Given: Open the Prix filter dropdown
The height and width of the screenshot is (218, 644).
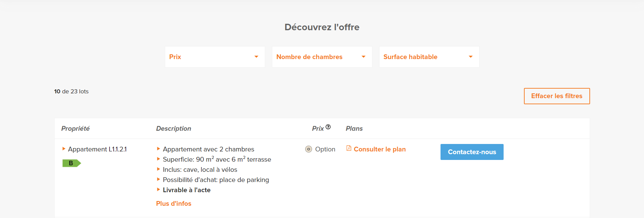Looking at the screenshot, I should pos(215,57).
